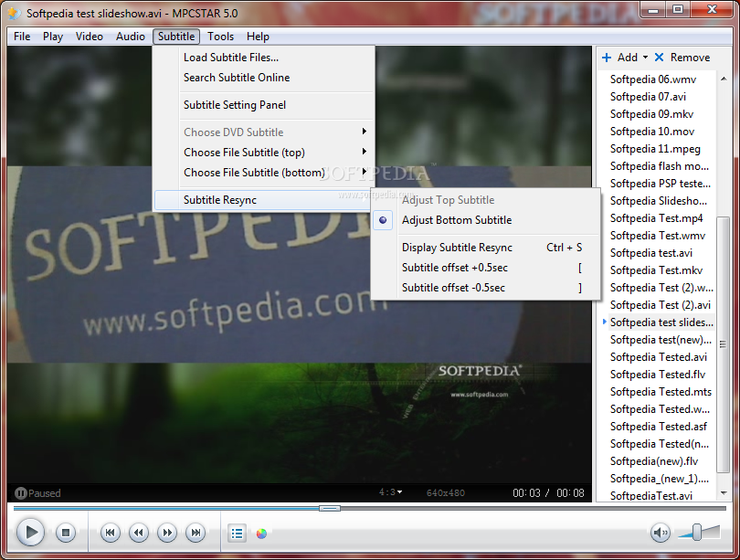Image resolution: width=740 pixels, height=560 pixels.
Task: Click the Remove X icon
Action: pos(659,57)
